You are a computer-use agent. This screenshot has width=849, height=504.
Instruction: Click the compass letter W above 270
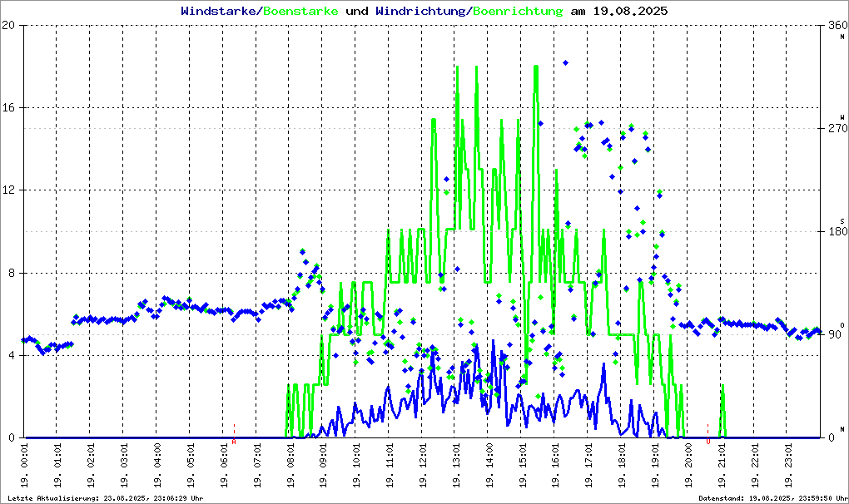842,116
